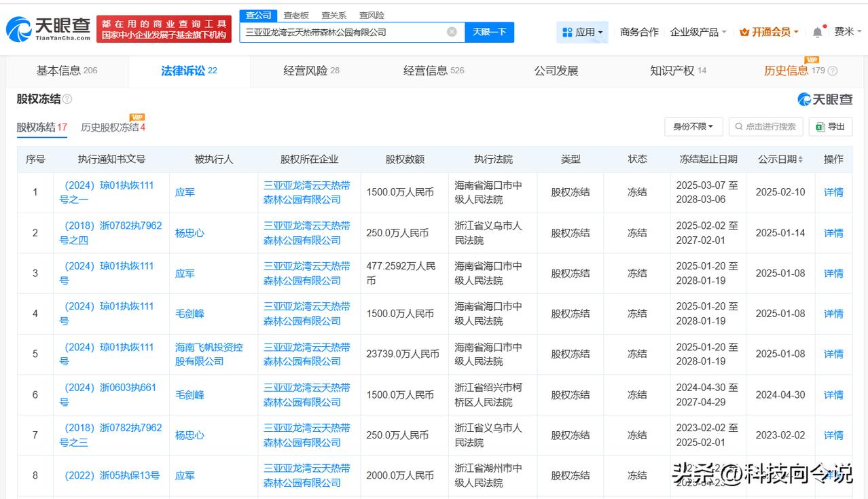Open case (2018)浙0782执7962号之三

pos(111,435)
